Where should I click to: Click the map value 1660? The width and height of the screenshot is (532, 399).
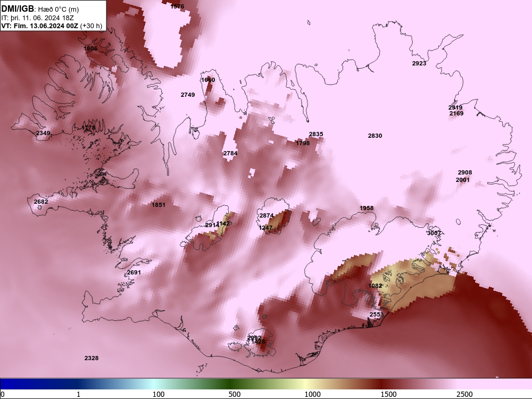point(208,80)
